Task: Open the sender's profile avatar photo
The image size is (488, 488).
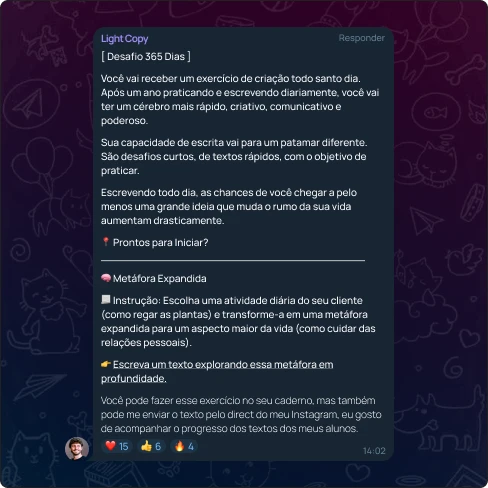Action: tap(77, 448)
